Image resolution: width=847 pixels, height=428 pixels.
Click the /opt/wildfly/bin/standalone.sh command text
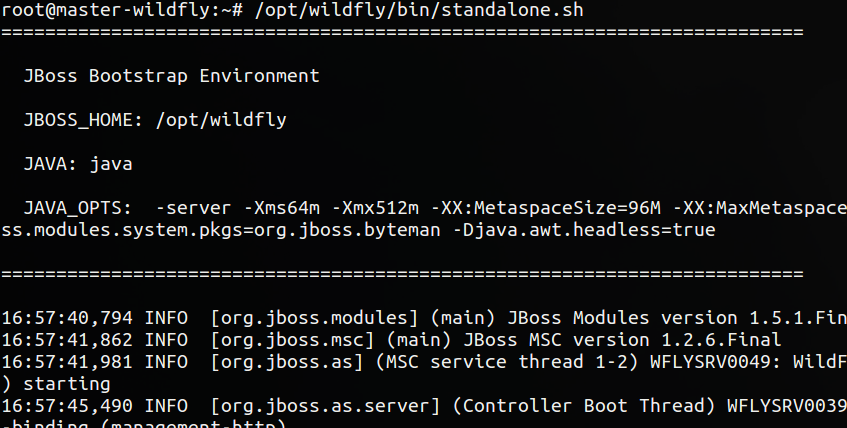(x=419, y=10)
